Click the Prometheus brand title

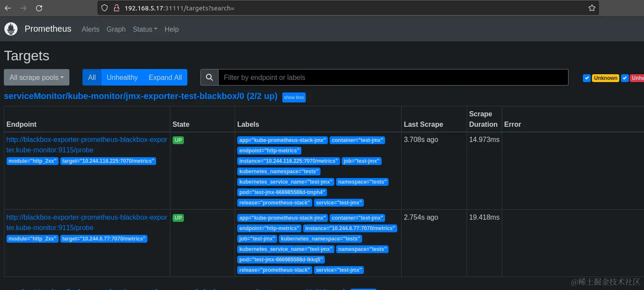tap(48, 29)
